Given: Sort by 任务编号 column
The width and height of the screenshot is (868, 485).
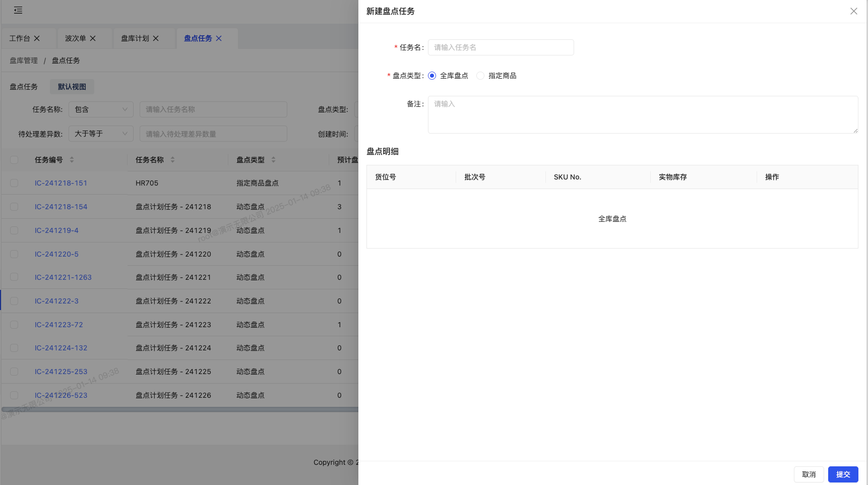Looking at the screenshot, I should click(72, 160).
